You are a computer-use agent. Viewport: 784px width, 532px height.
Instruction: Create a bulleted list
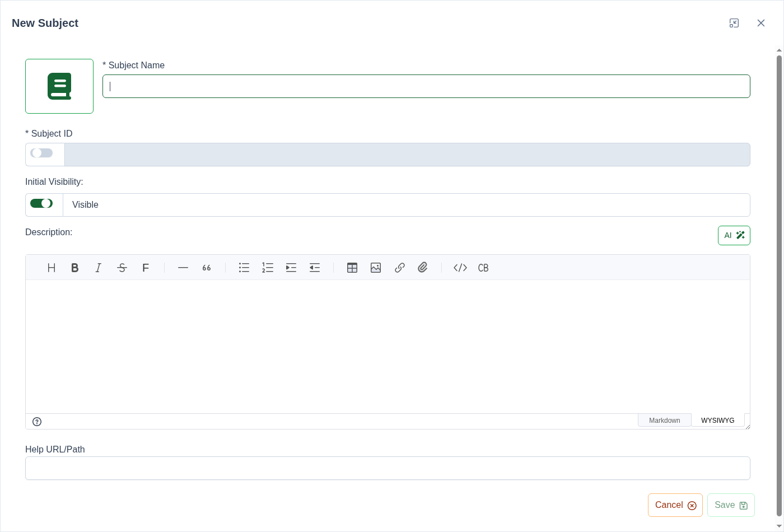[x=244, y=268]
